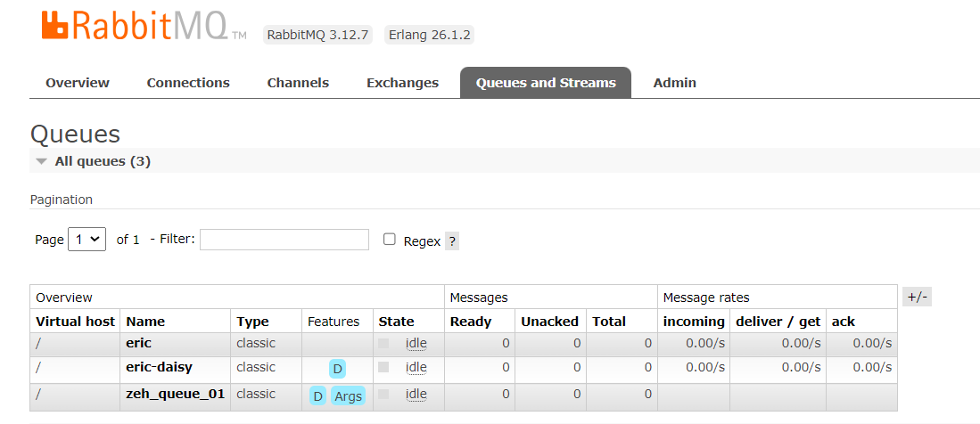980x424 pixels.
Task: Toggle table columns with +/- button
Action: (917, 298)
